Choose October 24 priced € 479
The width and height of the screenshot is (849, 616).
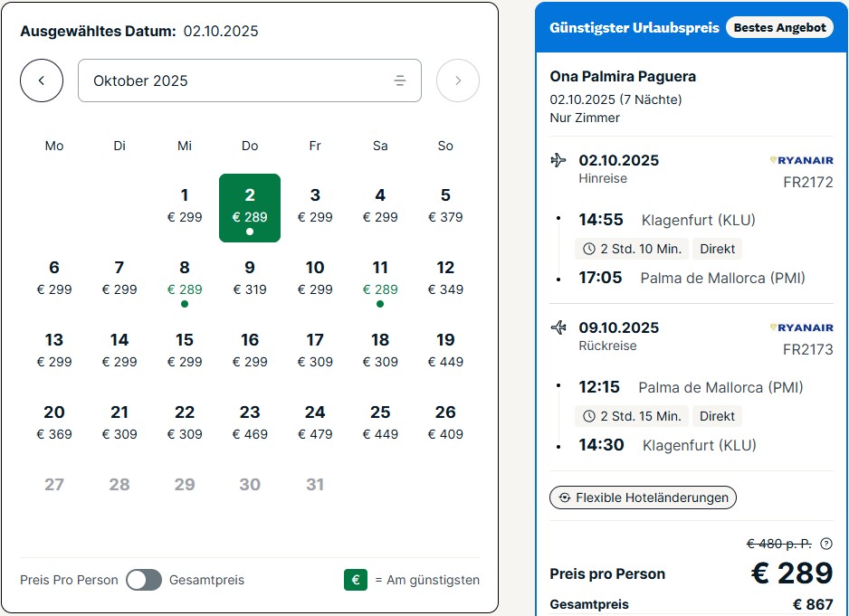(315, 422)
